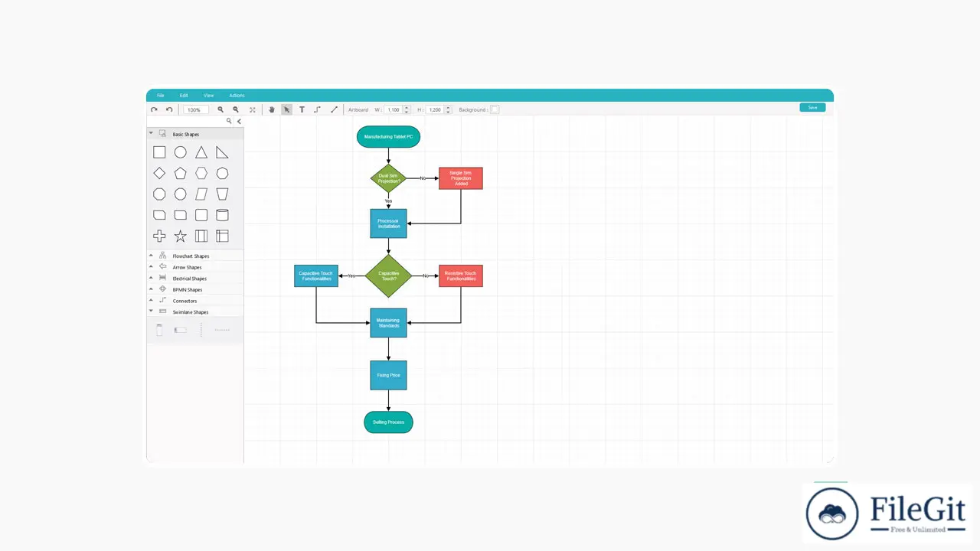The height and width of the screenshot is (551, 980).
Task: Pick the horizontal swimlane shape
Action: point(180,330)
